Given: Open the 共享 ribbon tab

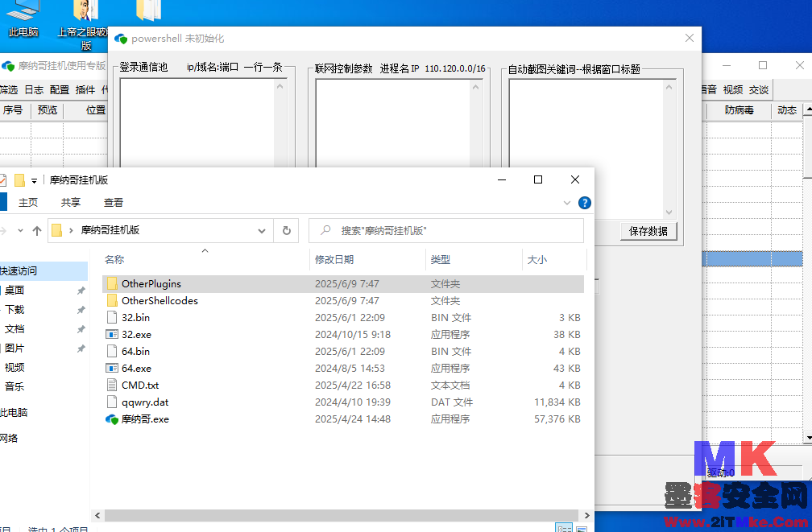Looking at the screenshot, I should click(70, 202).
